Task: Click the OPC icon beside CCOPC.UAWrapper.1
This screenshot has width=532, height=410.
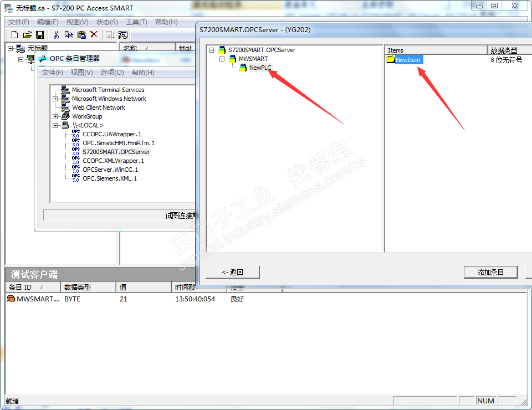Action: coord(76,134)
